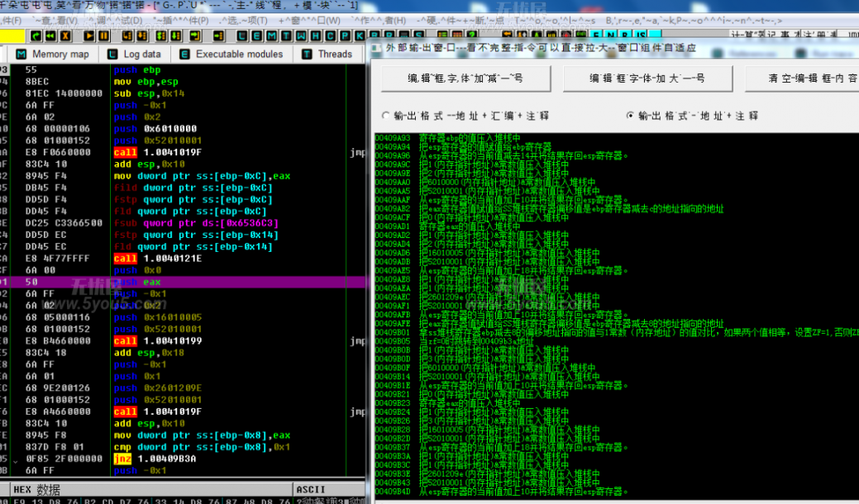This screenshot has width=859, height=504.
Task: Select the 'mov dword ptr ss:[ebp-0xC],eax' row
Action: pos(184,176)
